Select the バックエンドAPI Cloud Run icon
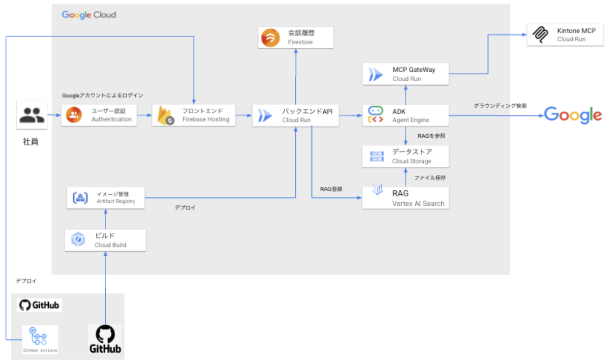610x364 pixels. click(265, 116)
